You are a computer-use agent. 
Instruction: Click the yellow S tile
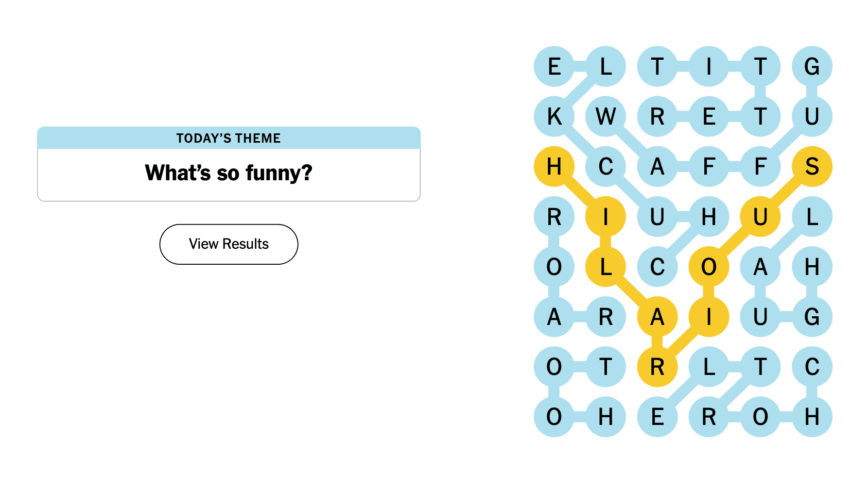(812, 166)
